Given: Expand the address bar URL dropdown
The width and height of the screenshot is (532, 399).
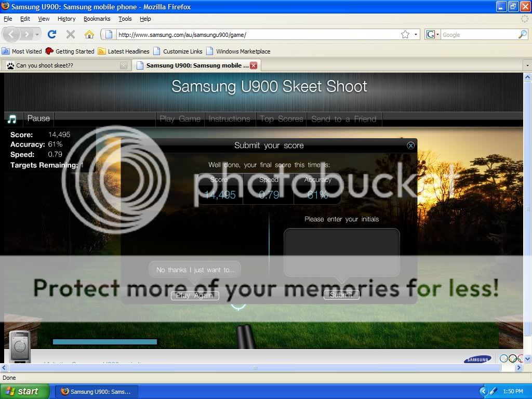Looking at the screenshot, I should click(416, 34).
